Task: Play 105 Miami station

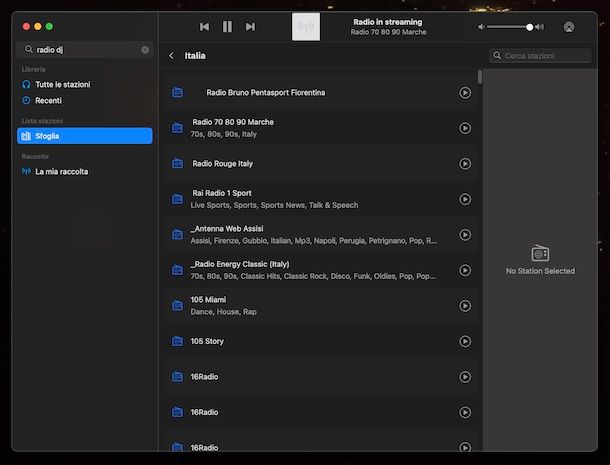Action: coord(465,306)
